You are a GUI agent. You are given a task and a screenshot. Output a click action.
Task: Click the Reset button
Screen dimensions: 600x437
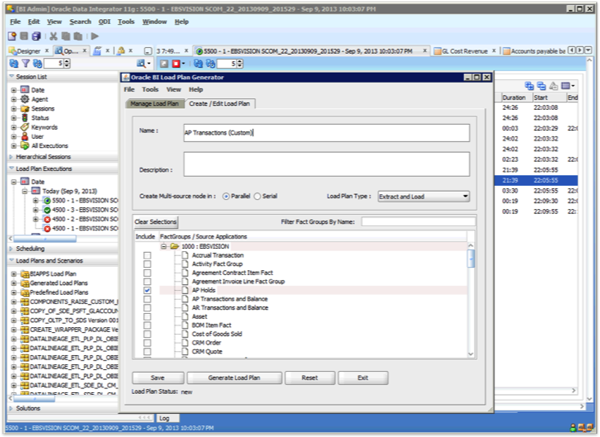pyautogui.click(x=310, y=378)
